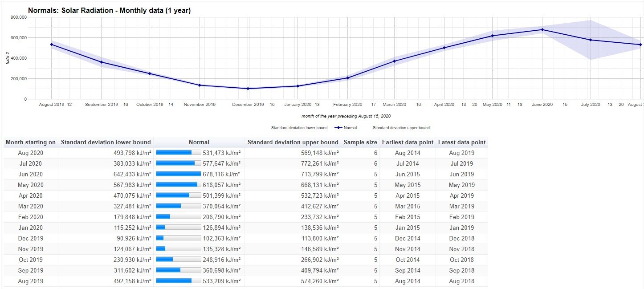Click the Normal value '126,894 kJ/m²'
644x289 pixels.
(222, 228)
